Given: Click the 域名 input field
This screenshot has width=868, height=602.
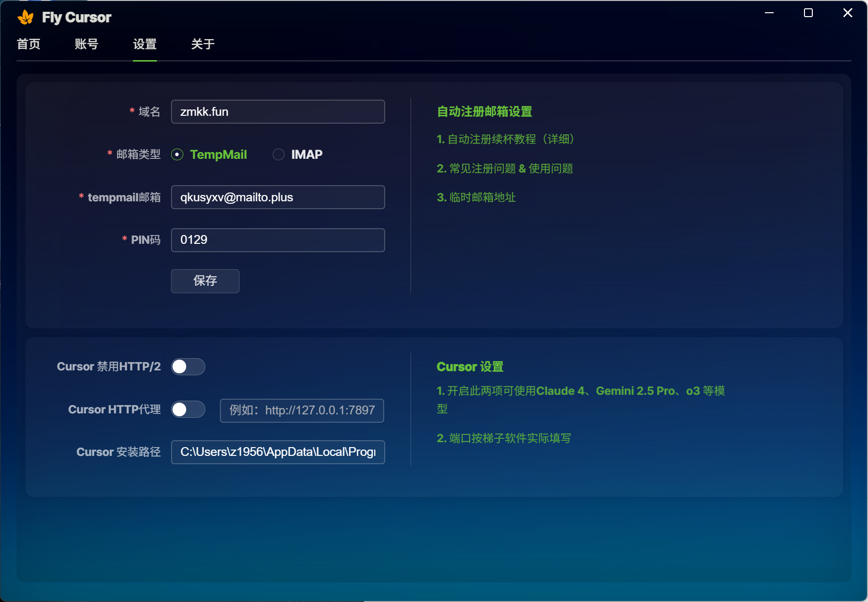Looking at the screenshot, I should tap(278, 112).
